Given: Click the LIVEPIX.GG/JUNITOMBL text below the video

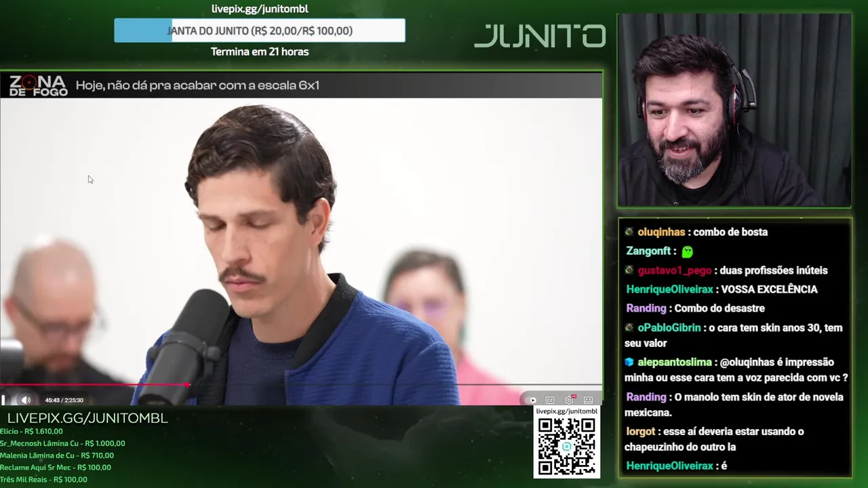Looking at the screenshot, I should pos(87,418).
